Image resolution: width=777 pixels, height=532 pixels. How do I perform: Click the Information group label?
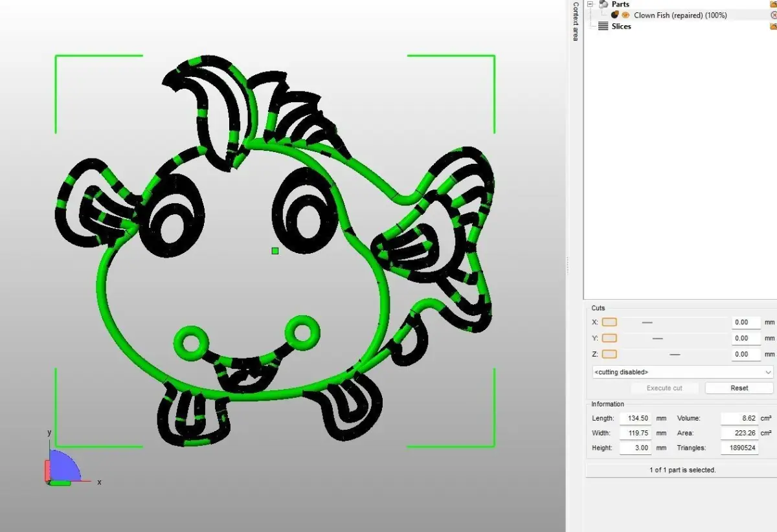[x=607, y=405]
